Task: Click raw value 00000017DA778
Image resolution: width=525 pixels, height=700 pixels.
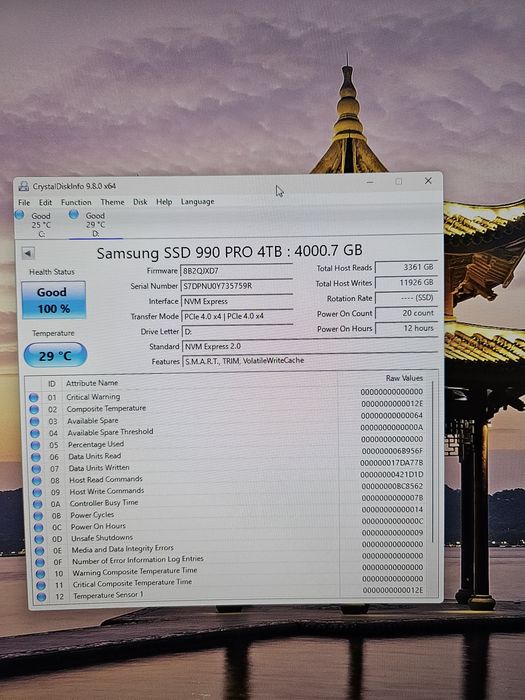Action: 392,462
